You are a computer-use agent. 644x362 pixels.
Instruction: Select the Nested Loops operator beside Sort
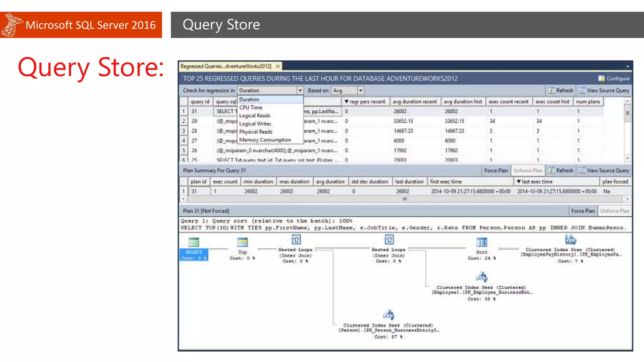389,240
